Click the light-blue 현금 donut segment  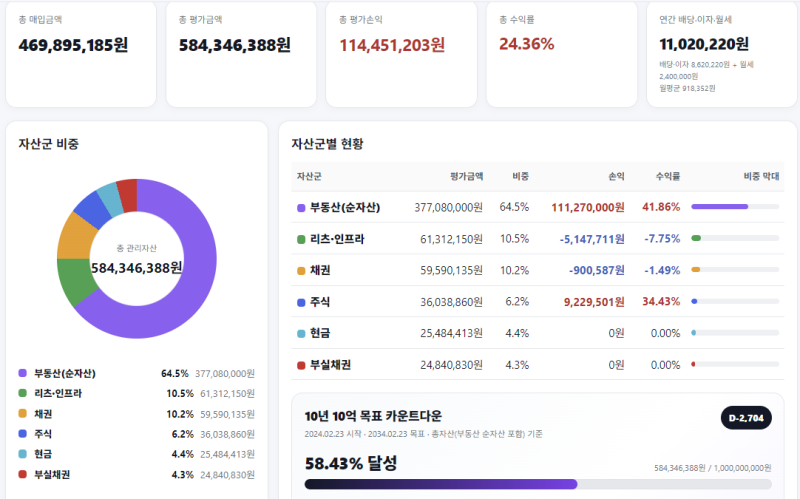110,198
